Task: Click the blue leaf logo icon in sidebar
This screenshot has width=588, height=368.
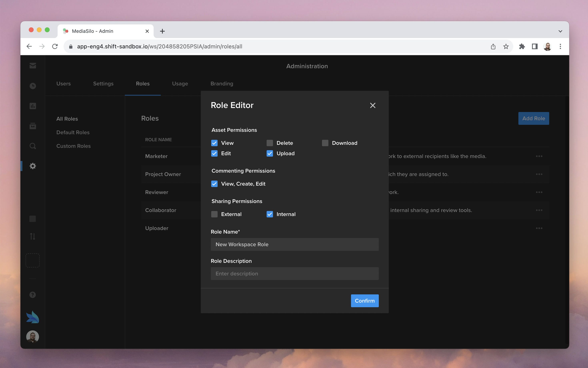Action: pos(33,317)
